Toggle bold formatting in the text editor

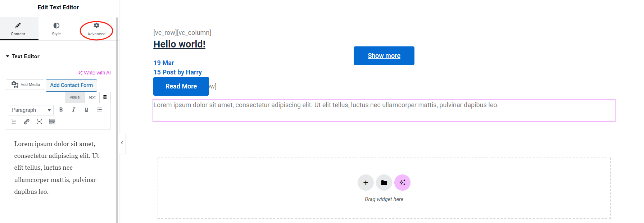pyautogui.click(x=61, y=109)
